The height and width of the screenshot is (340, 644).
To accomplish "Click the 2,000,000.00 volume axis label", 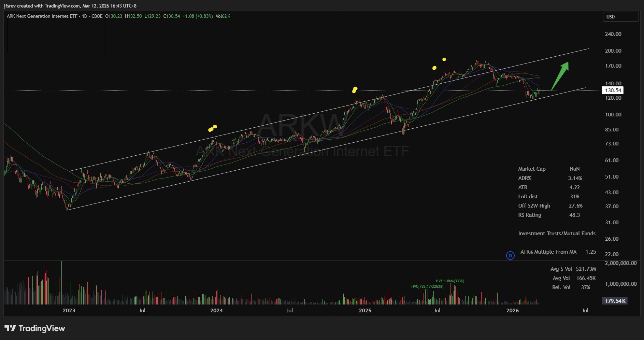I will tap(621, 263).
